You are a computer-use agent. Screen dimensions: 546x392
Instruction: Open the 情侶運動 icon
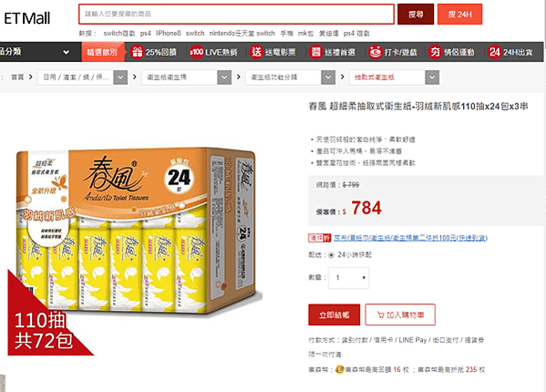coord(435,52)
